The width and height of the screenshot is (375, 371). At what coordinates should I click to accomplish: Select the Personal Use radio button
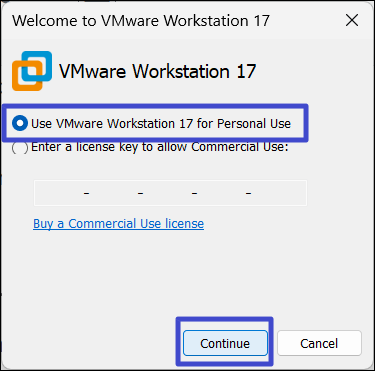[x=20, y=123]
